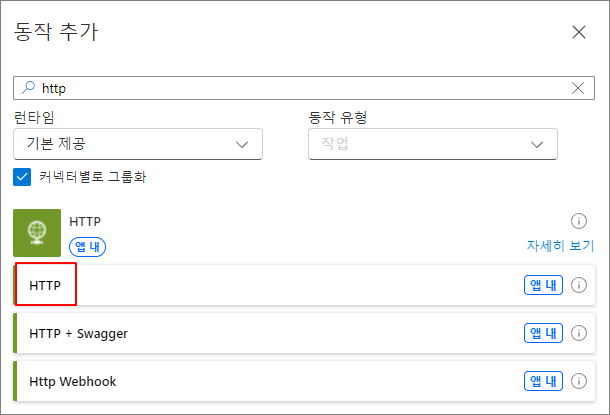Open the 동작 유형 dropdown

[433, 144]
